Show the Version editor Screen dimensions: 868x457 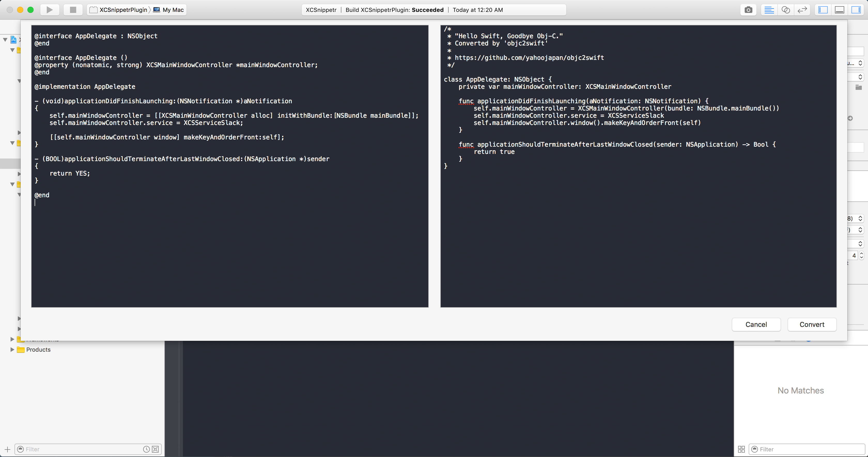[x=802, y=10]
